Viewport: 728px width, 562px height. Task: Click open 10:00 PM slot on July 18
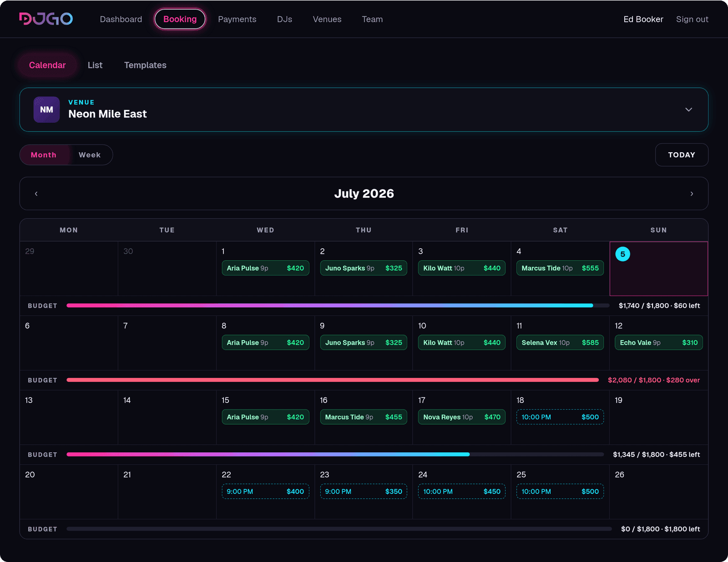(x=560, y=417)
